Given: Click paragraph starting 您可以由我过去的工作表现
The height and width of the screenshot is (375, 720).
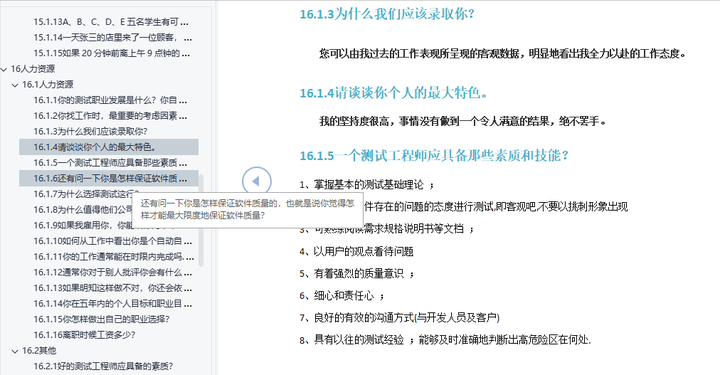Looking at the screenshot, I should pos(503,54).
